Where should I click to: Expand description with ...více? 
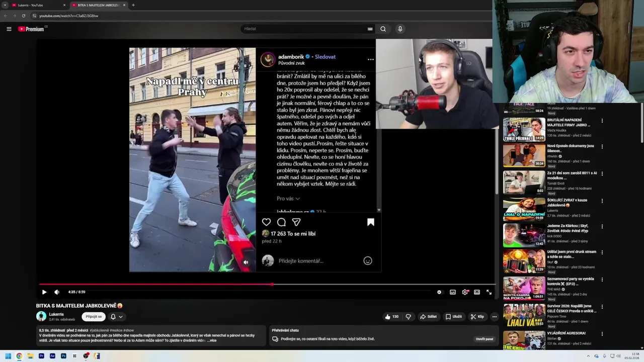[211, 340]
